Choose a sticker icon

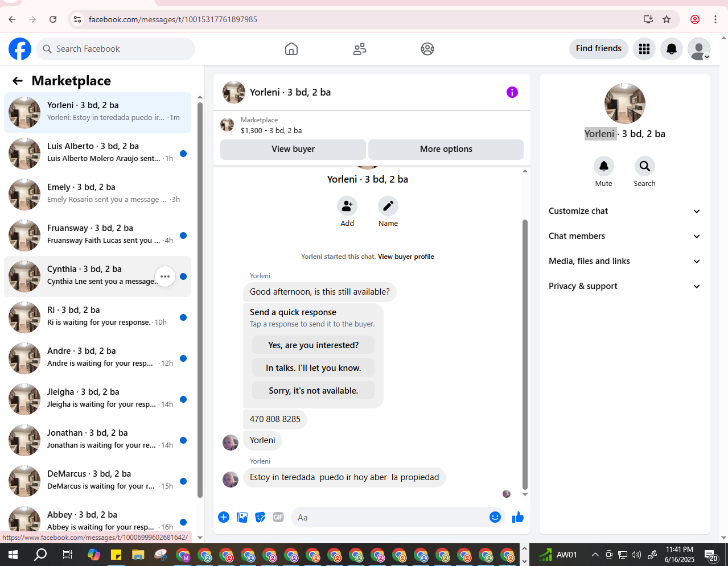click(x=260, y=517)
